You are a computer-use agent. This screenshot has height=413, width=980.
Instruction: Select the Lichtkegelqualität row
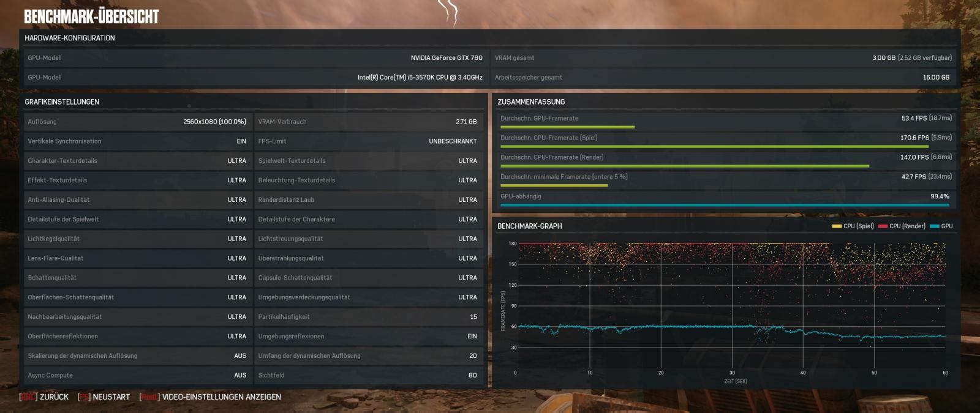pyautogui.click(x=137, y=239)
